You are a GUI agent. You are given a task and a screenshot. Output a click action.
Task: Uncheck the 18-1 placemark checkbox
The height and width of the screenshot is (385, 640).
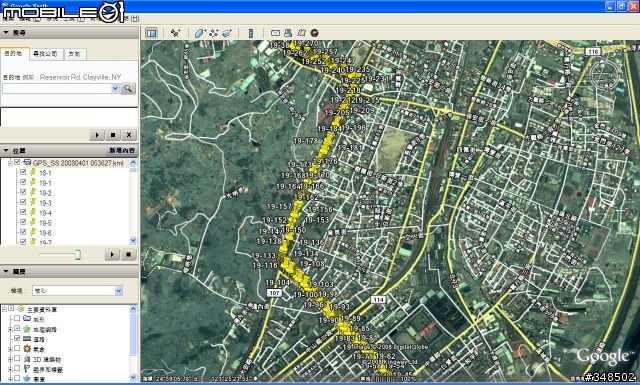(x=23, y=172)
